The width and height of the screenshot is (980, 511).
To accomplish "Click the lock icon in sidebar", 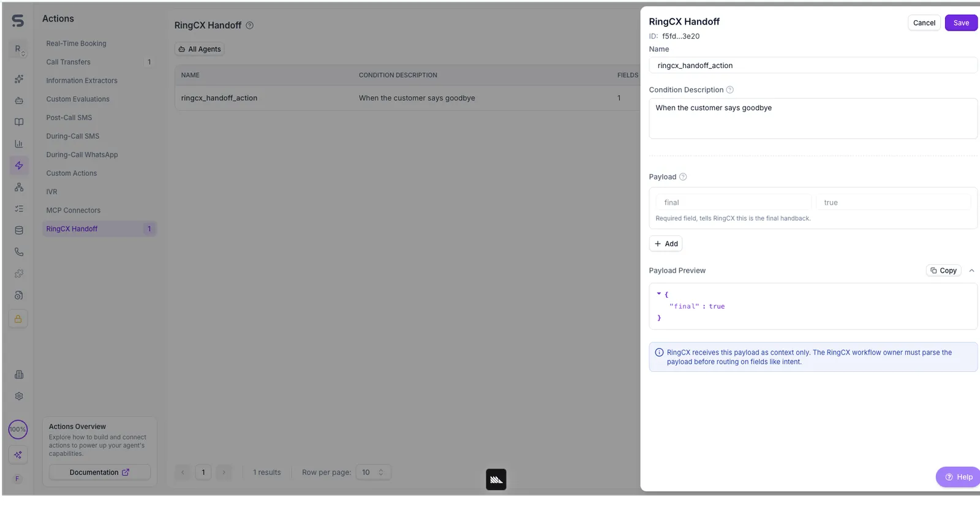I will click(x=18, y=319).
